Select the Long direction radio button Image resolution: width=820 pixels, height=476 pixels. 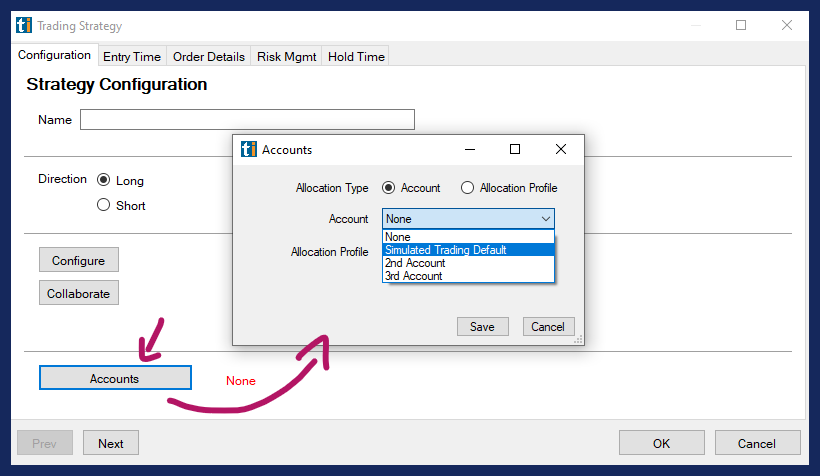[103, 181]
